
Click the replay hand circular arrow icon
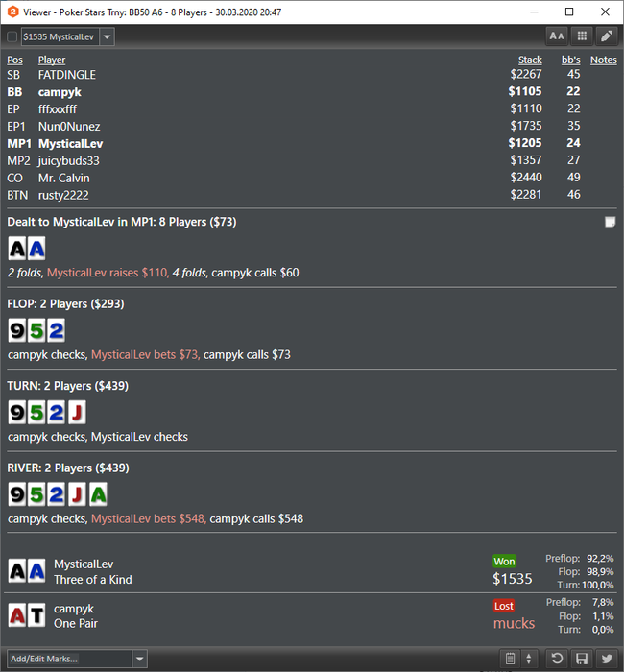click(557, 659)
